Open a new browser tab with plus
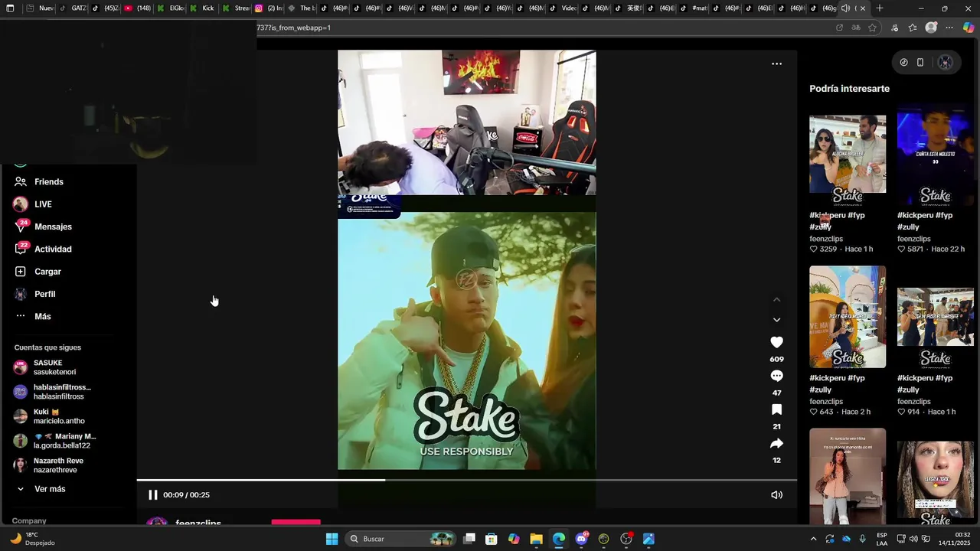The height and width of the screenshot is (551, 980). (879, 8)
